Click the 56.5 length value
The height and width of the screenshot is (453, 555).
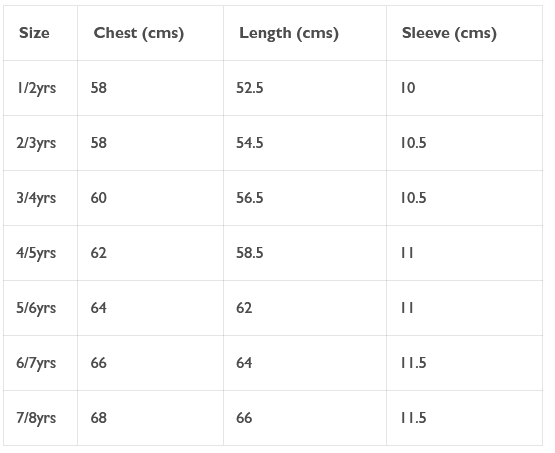(250, 198)
